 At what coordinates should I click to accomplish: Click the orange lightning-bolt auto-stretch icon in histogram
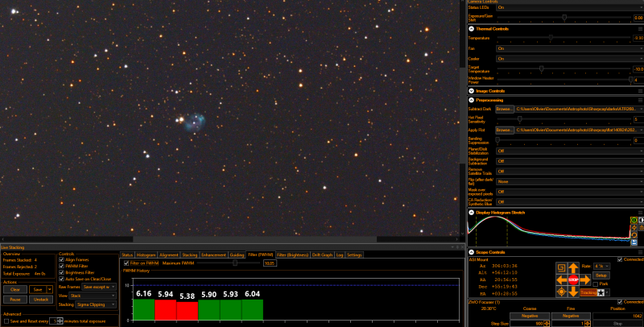[634, 228]
